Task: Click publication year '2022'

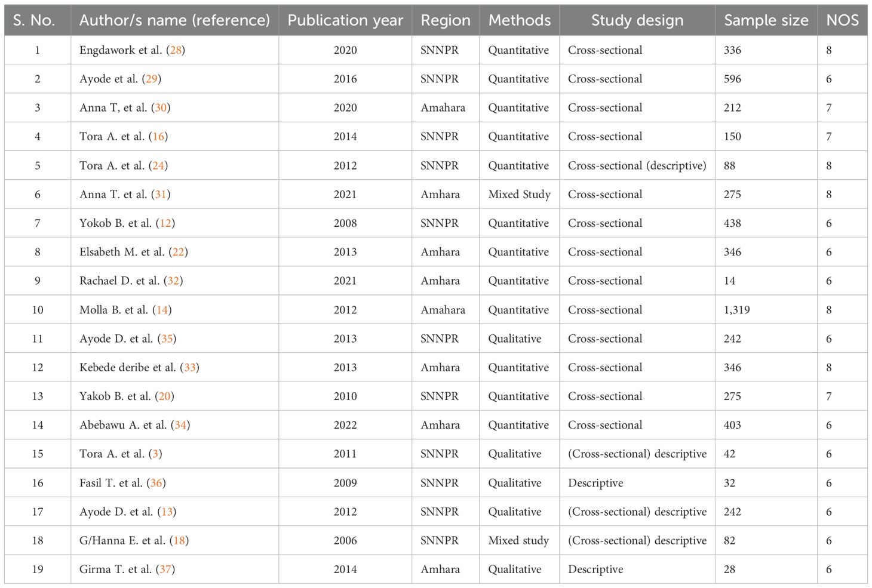Action: coord(345,425)
